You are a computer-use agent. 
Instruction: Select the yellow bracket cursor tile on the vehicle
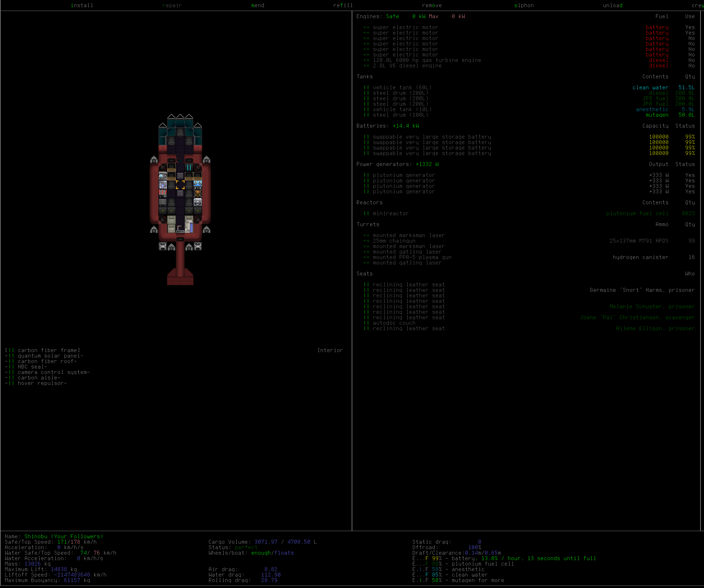pos(180,185)
